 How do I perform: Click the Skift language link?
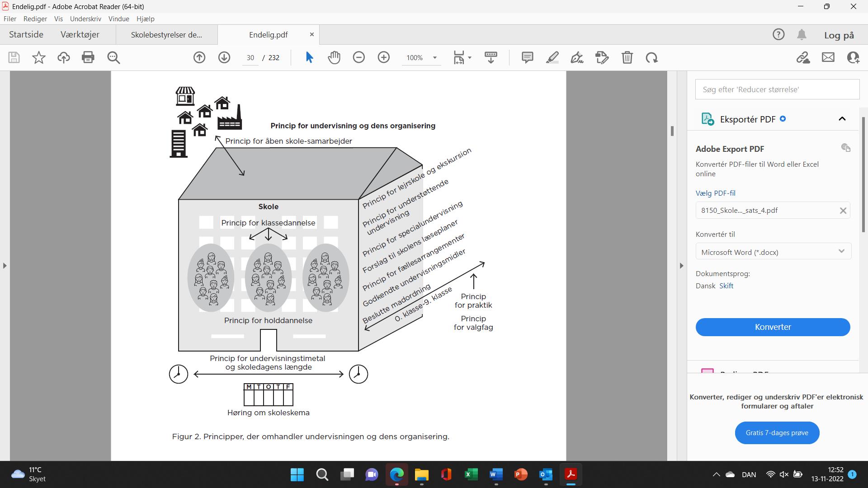pyautogui.click(x=726, y=286)
